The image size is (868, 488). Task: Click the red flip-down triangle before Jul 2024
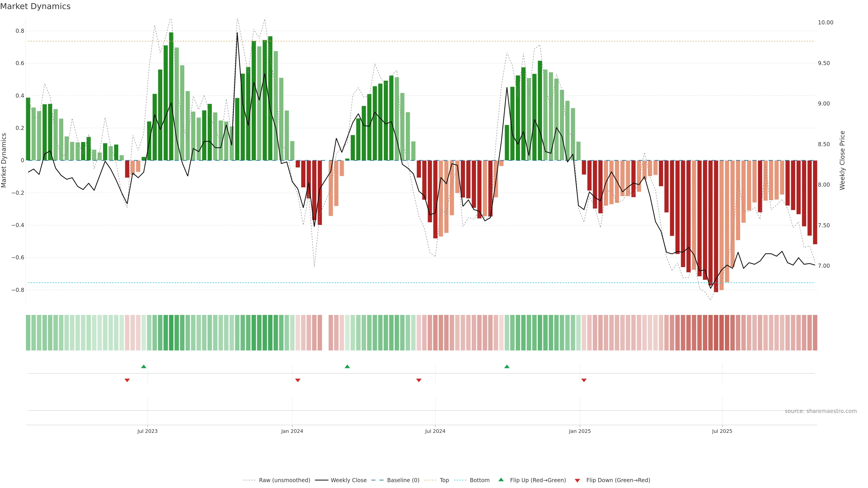point(419,380)
